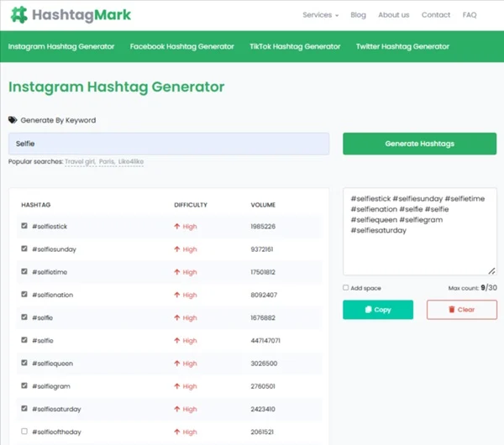Click the volume value 8092407

point(264,295)
